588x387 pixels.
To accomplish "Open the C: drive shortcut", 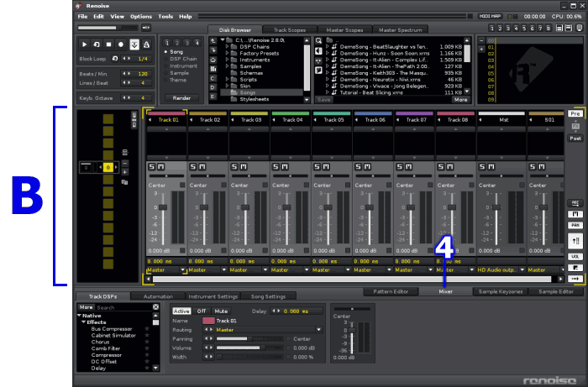I will [x=213, y=79].
